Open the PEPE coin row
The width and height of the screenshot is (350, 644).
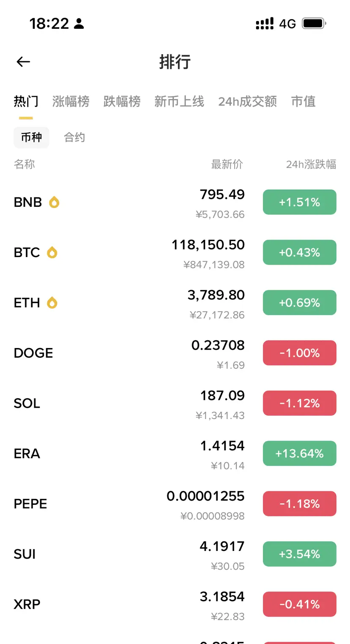[x=175, y=504]
